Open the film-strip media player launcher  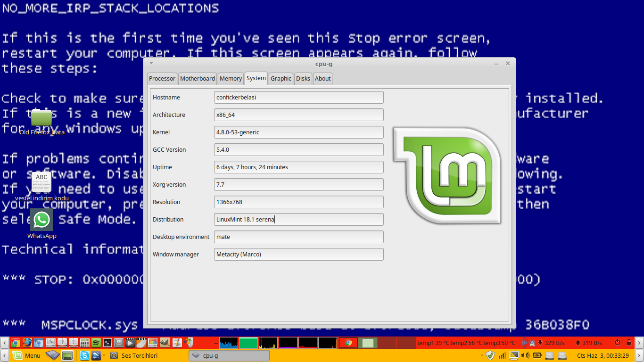tap(130, 343)
